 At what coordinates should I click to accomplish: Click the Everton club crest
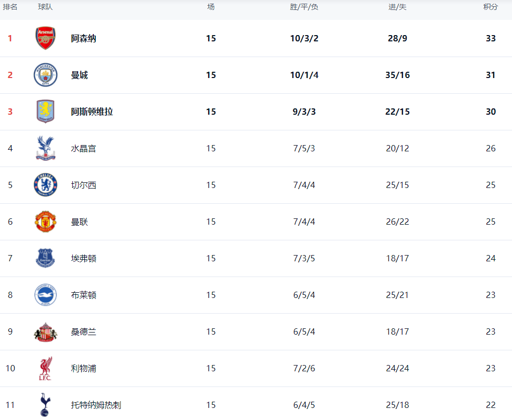coord(46,258)
